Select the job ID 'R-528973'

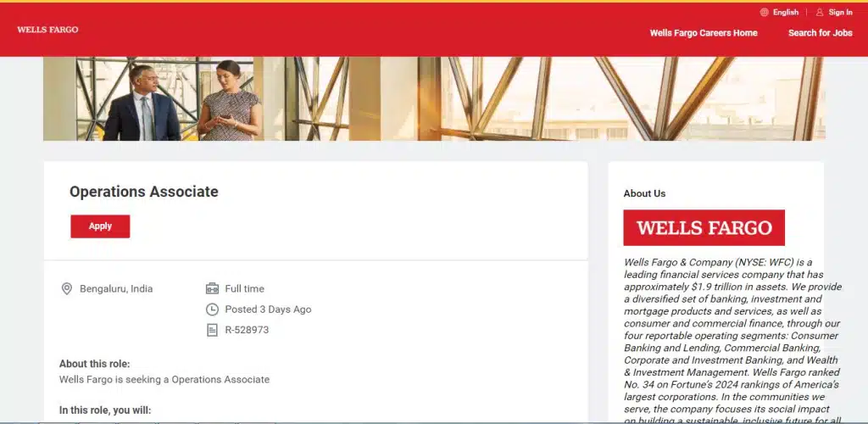[247, 331]
